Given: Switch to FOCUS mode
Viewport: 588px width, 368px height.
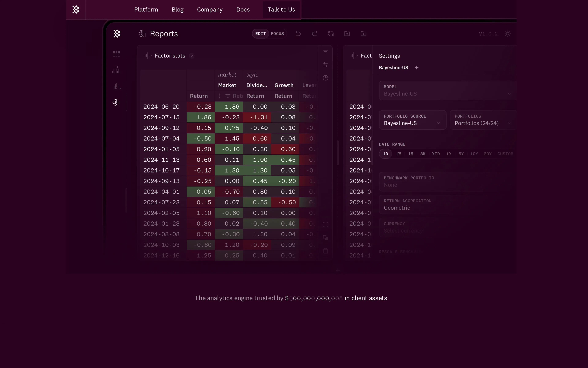Looking at the screenshot, I should coord(277,34).
